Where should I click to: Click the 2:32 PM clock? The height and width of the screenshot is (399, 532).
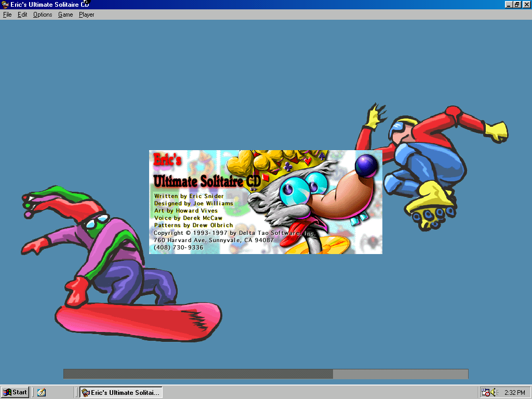(x=514, y=393)
